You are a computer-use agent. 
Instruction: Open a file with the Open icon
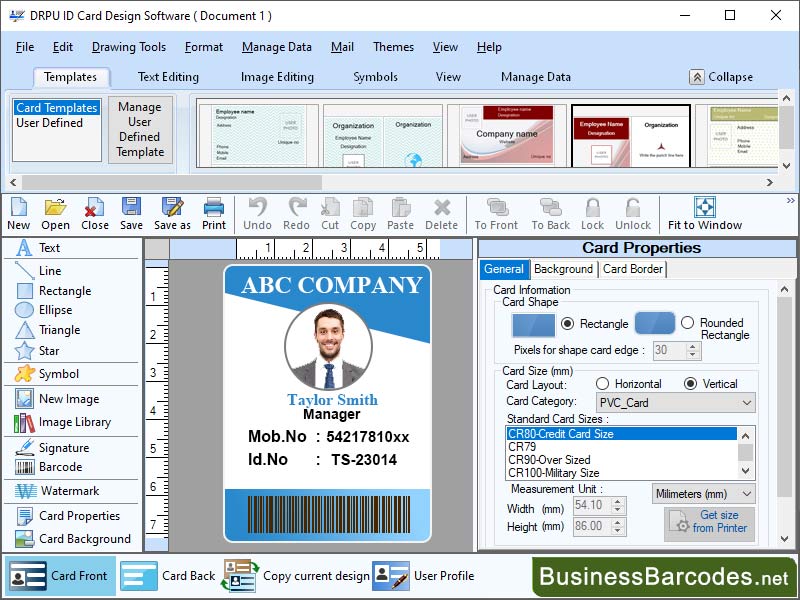(x=55, y=214)
